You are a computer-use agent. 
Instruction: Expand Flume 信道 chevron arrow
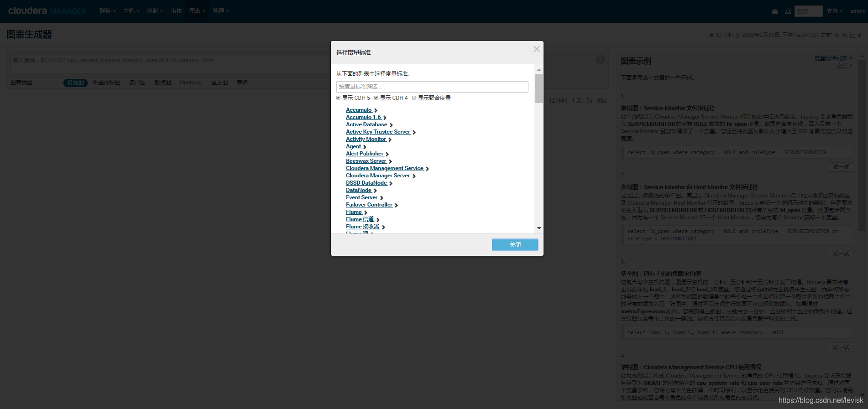coord(378,220)
